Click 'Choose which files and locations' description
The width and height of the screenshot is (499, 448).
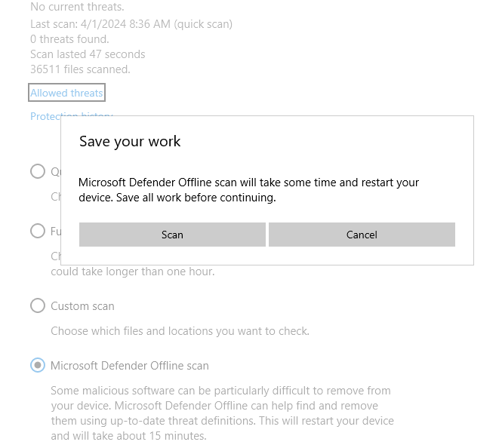[180, 331]
